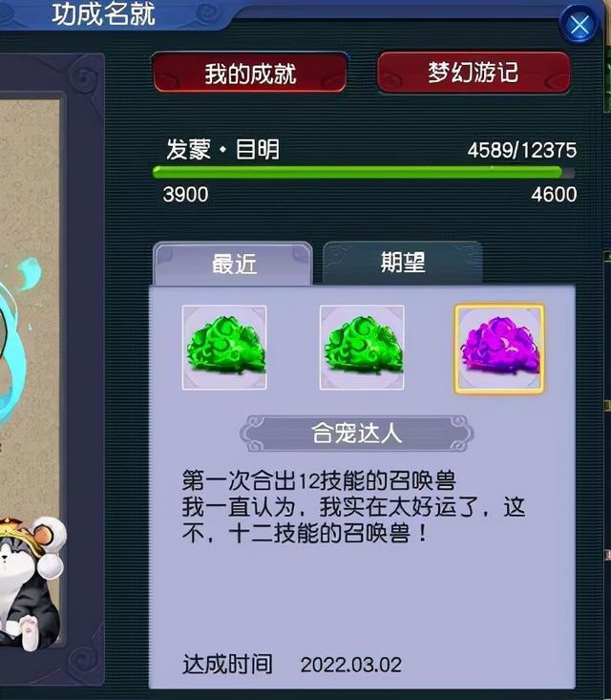The image size is (611, 700).
Task: Select the first green jade achievement icon
Action: coord(224,348)
